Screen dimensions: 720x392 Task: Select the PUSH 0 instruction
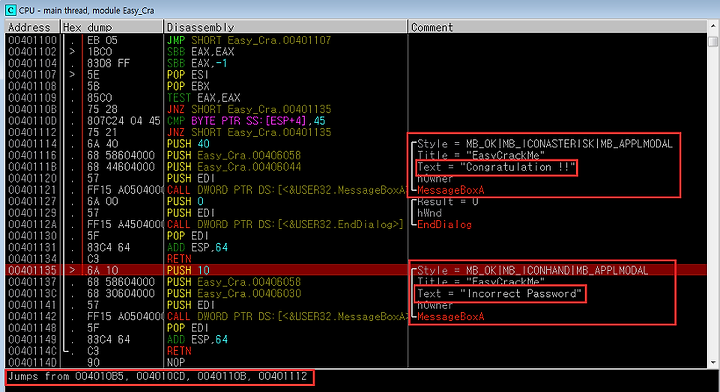pos(185,201)
